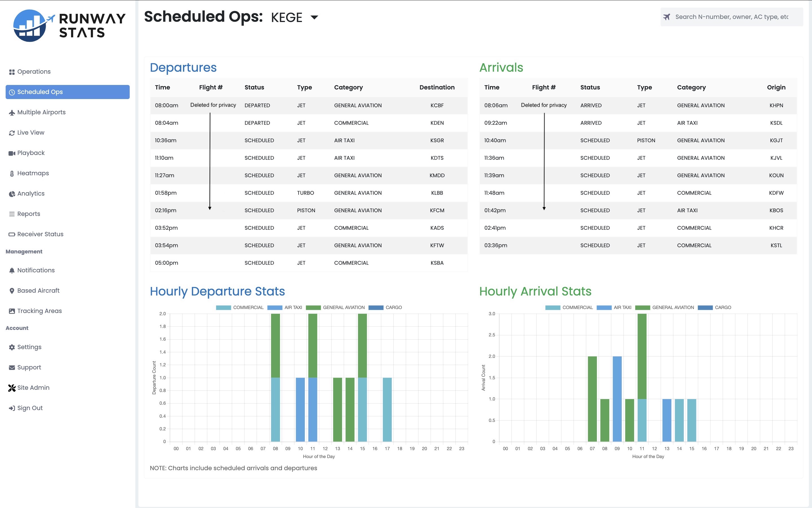Image resolution: width=812 pixels, height=508 pixels.
Task: Navigate to Analytics
Action: point(67,194)
